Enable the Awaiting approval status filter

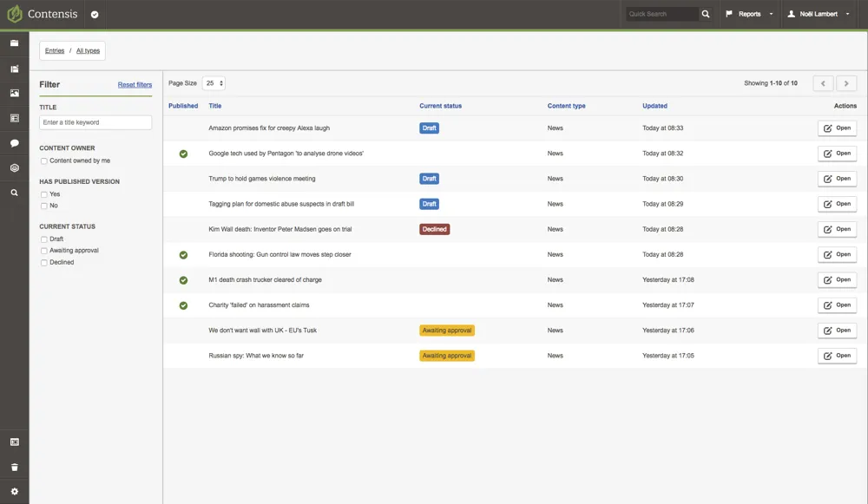click(x=43, y=252)
